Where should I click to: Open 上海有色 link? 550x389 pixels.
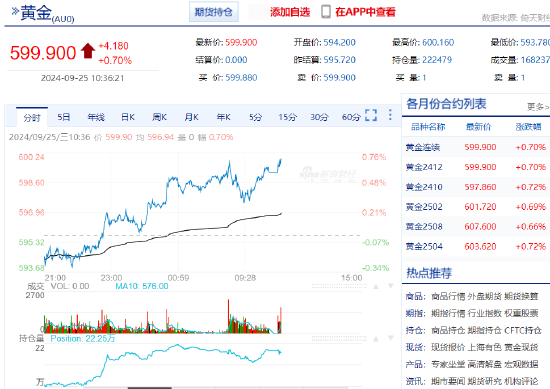click(484, 347)
